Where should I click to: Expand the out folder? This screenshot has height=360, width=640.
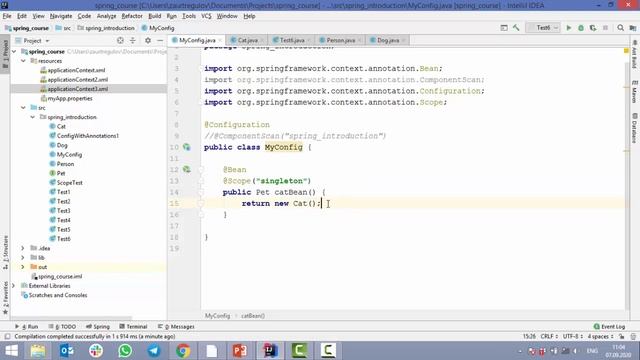coord(23,267)
